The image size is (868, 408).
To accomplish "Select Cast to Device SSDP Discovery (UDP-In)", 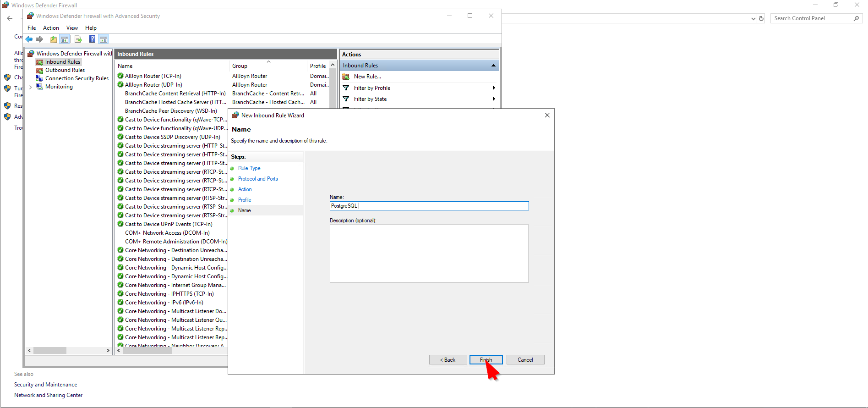I will pyautogui.click(x=173, y=137).
